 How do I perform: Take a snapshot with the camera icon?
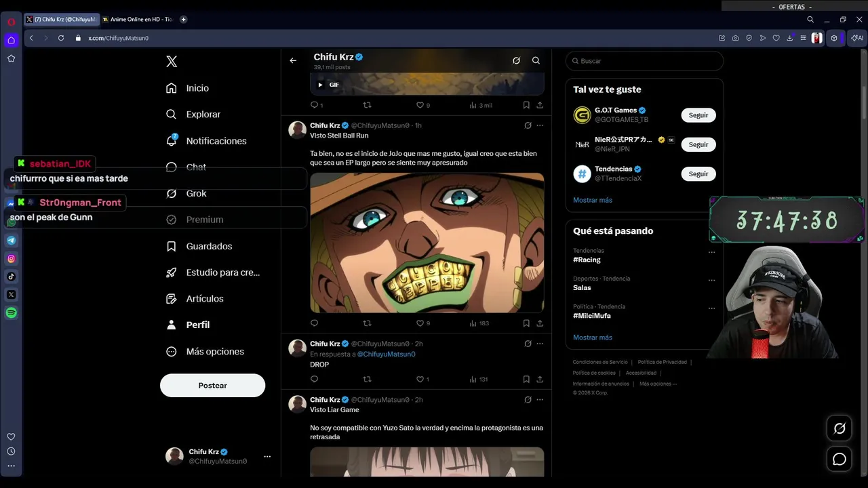pyautogui.click(x=736, y=38)
